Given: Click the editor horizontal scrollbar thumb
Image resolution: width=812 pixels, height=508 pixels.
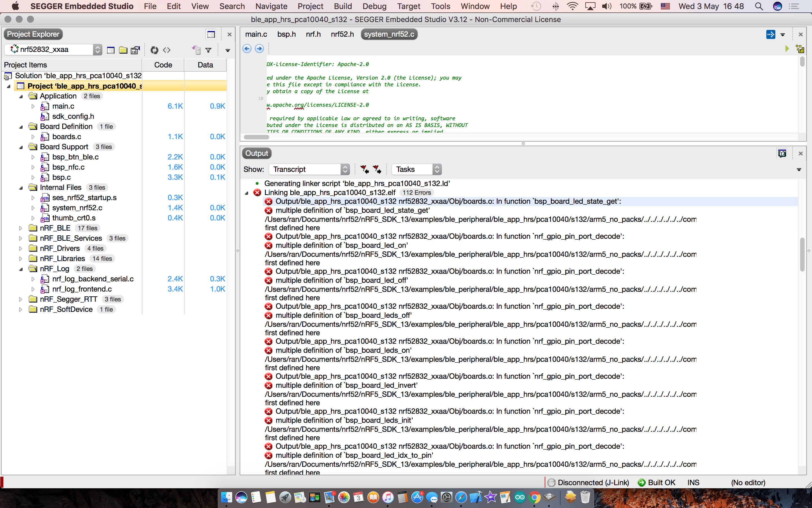Looking at the screenshot, I should (x=256, y=137).
